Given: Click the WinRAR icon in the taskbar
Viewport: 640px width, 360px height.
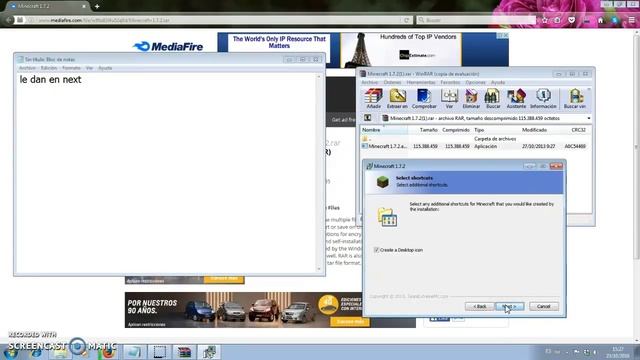Looking at the screenshot, I should (x=184, y=352).
